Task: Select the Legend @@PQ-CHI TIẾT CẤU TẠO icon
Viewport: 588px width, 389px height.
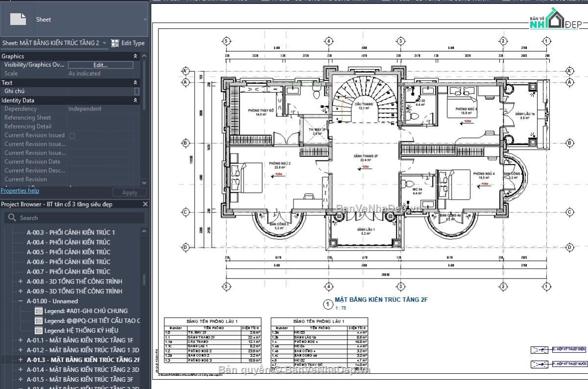Action: [39, 320]
